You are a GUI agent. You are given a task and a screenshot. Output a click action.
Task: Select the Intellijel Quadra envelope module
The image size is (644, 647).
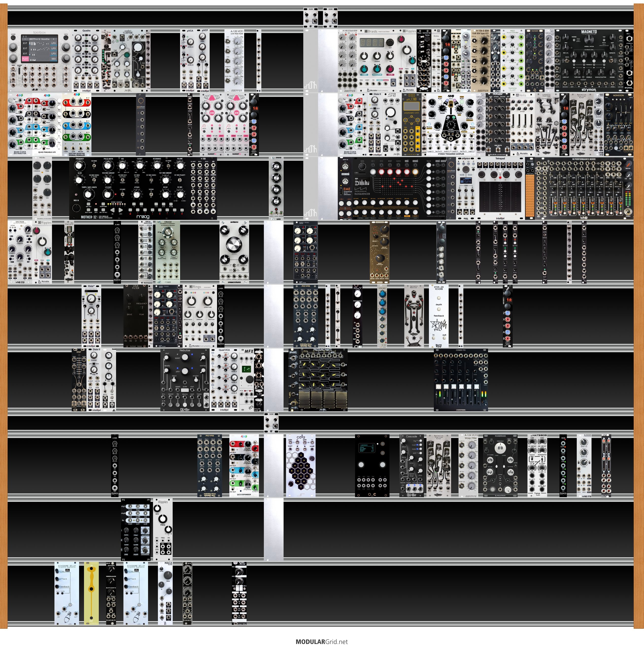[x=86, y=61]
